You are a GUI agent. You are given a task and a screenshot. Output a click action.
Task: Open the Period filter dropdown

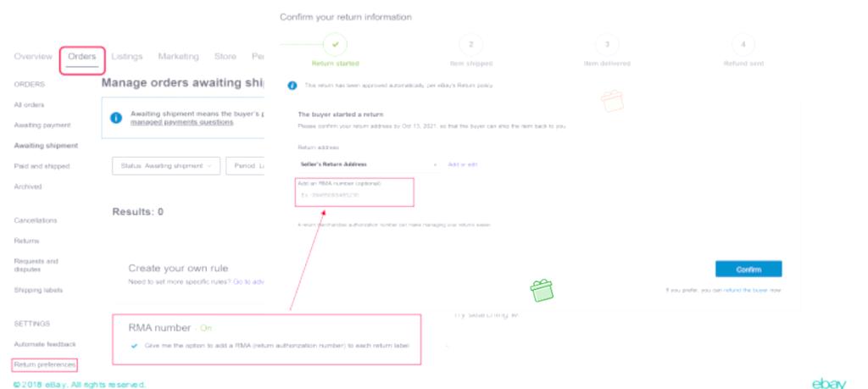click(x=245, y=166)
